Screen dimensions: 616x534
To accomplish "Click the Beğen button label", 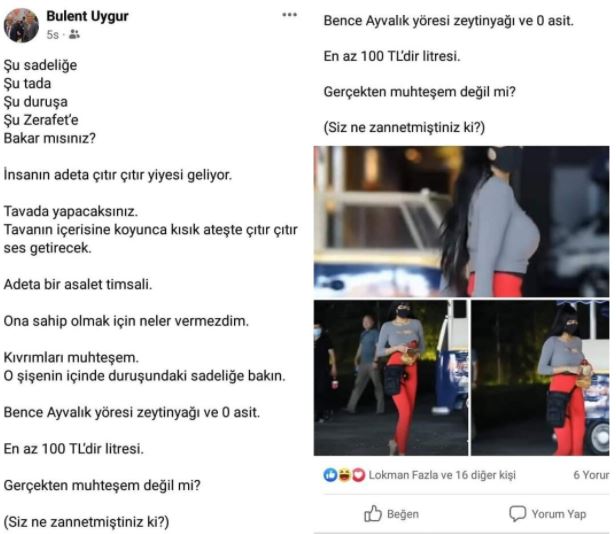I will tap(403, 514).
